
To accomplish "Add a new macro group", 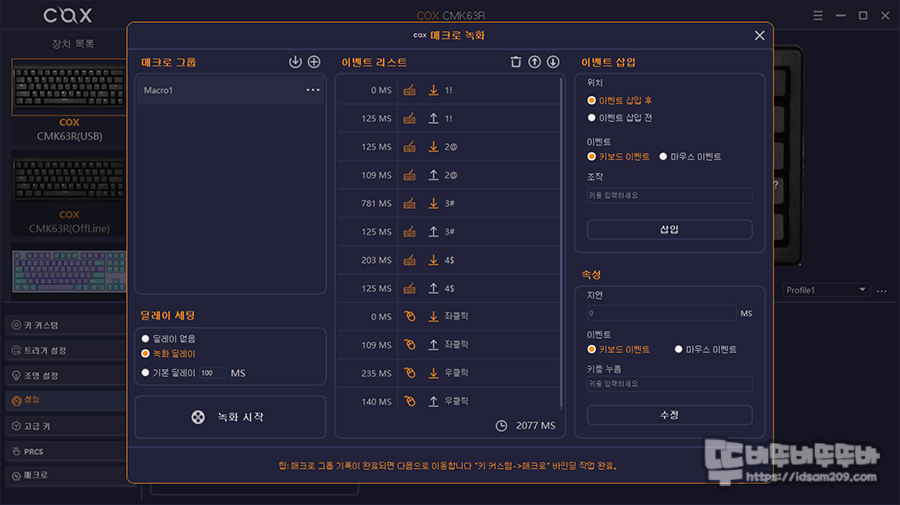I will click(314, 62).
